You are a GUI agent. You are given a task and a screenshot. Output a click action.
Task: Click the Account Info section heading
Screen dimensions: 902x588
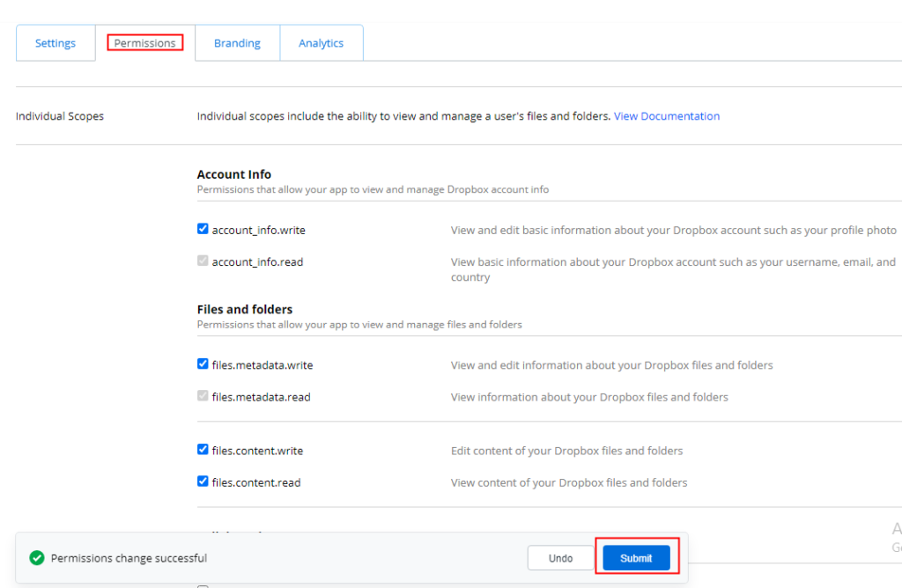click(x=234, y=174)
